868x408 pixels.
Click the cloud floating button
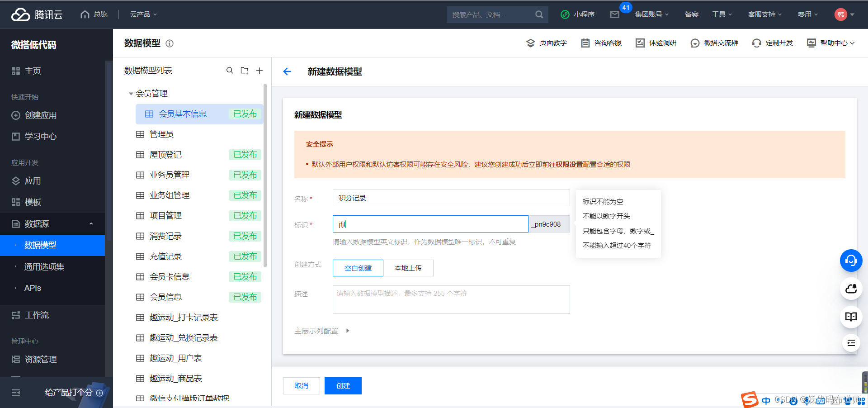point(851,289)
